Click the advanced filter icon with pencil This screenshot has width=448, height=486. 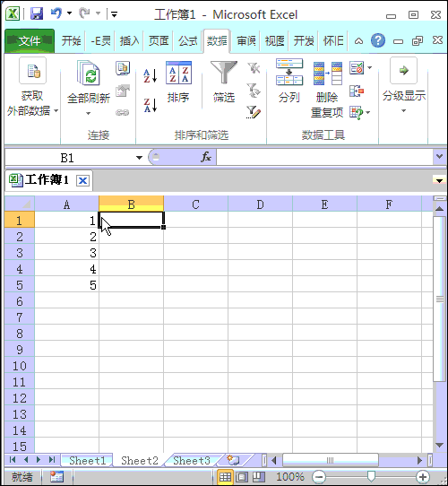(x=254, y=112)
